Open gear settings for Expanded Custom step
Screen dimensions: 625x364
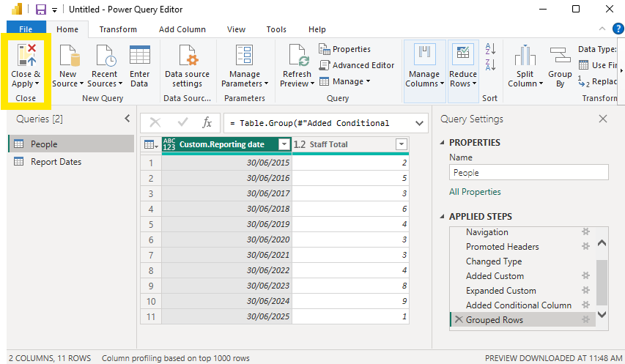click(x=585, y=290)
